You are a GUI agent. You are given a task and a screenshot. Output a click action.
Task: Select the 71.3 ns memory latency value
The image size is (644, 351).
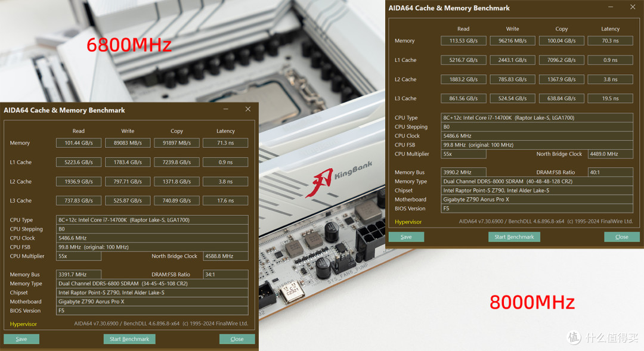225,143
